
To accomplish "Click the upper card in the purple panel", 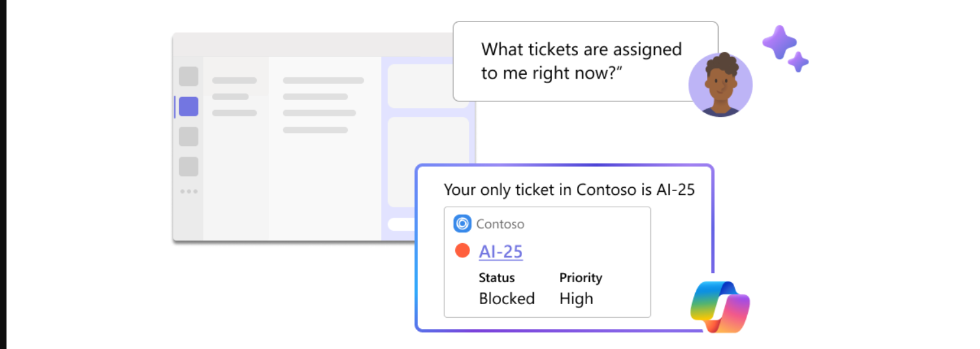I will pyautogui.click(x=428, y=86).
